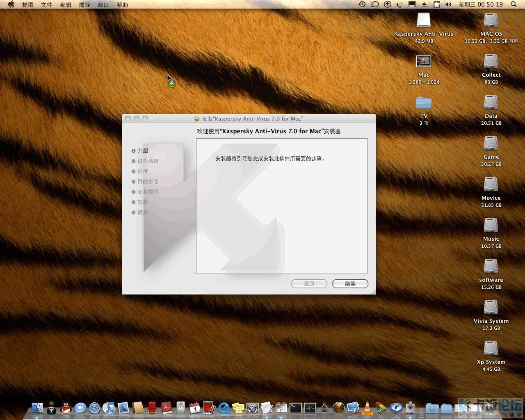Image resolution: width=525 pixels, height=420 pixels.
Task: Open Finder from the Dock
Action: point(37,408)
